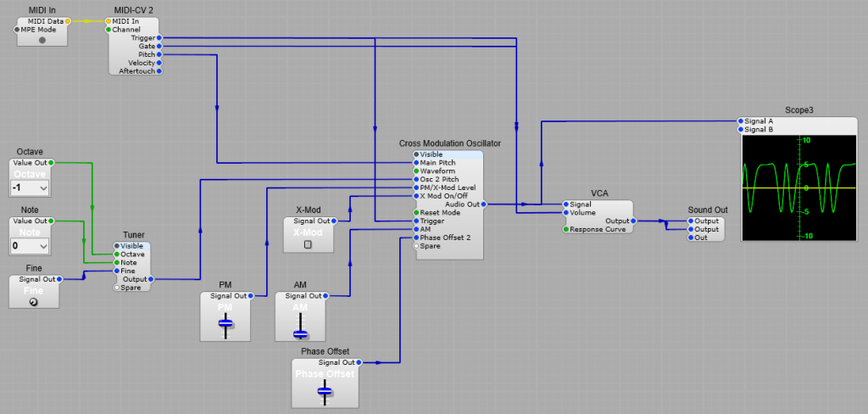Toggle the X-Mod switch button
Viewport: 868px width, 414px height.
tap(308, 244)
